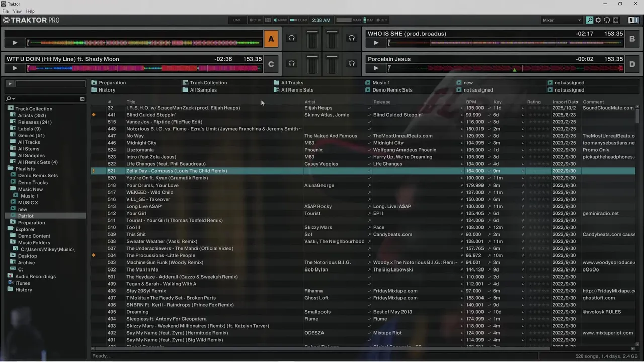Screen dimensions: 644x362
Task: Toggle browser-only view magnifier icon
Action: coord(589,20)
